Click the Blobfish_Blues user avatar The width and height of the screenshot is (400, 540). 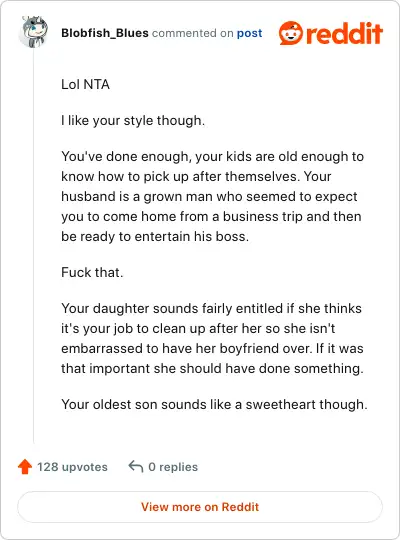33,32
